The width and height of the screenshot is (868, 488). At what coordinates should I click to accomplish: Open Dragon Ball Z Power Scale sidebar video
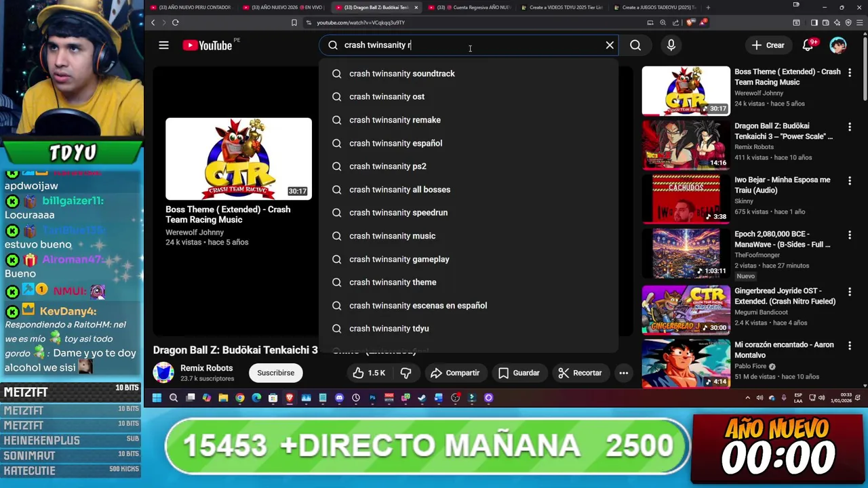[x=686, y=145]
